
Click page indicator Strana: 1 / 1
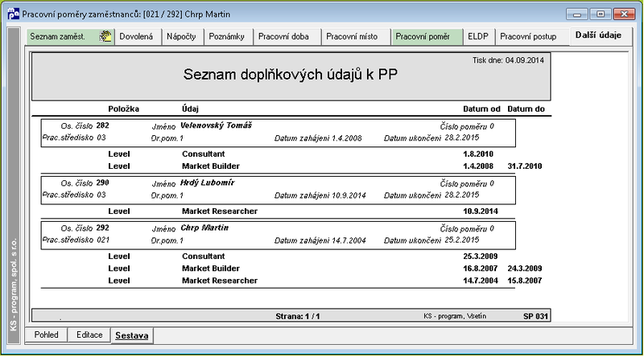pyautogui.click(x=298, y=316)
